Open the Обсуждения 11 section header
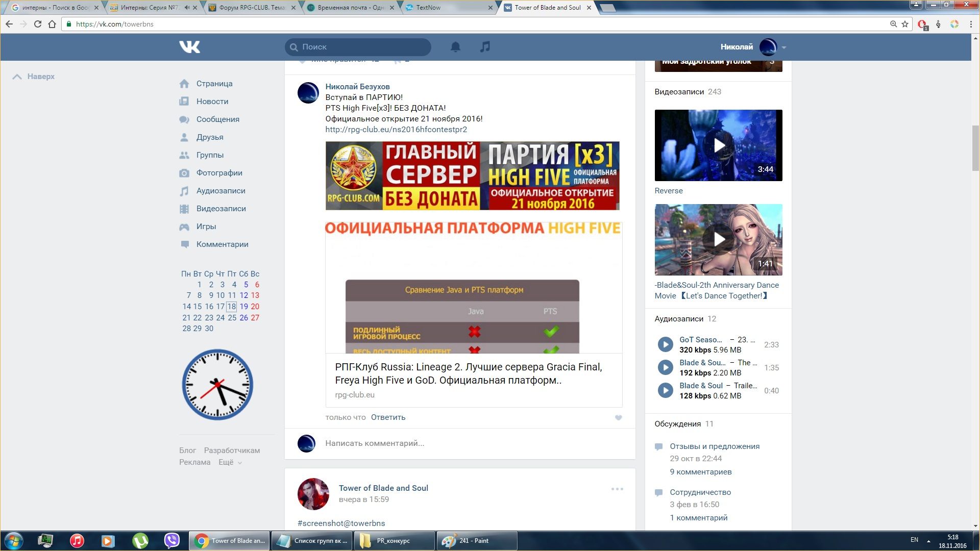Viewport: 980px width, 551px height. tap(684, 424)
